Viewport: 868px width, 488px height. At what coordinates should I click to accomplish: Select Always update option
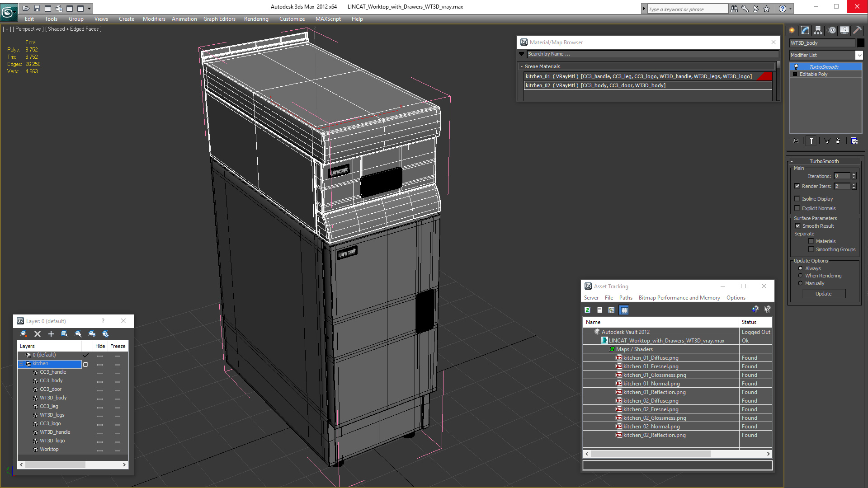800,268
